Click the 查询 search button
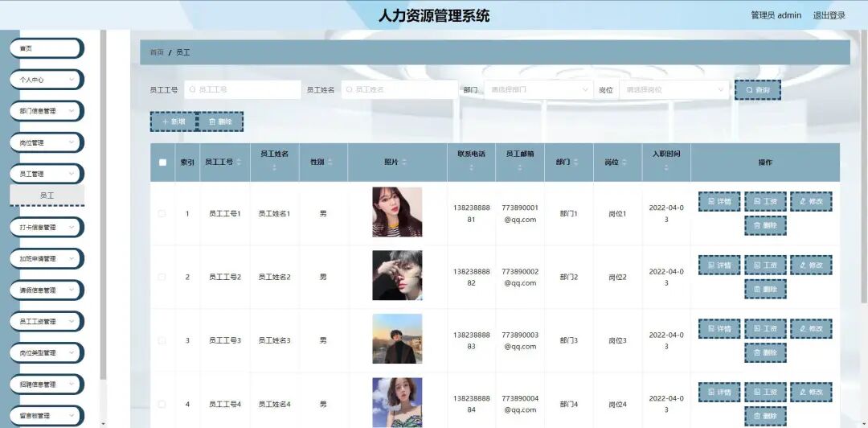Screen dimensions: 868x428 [x=757, y=90]
